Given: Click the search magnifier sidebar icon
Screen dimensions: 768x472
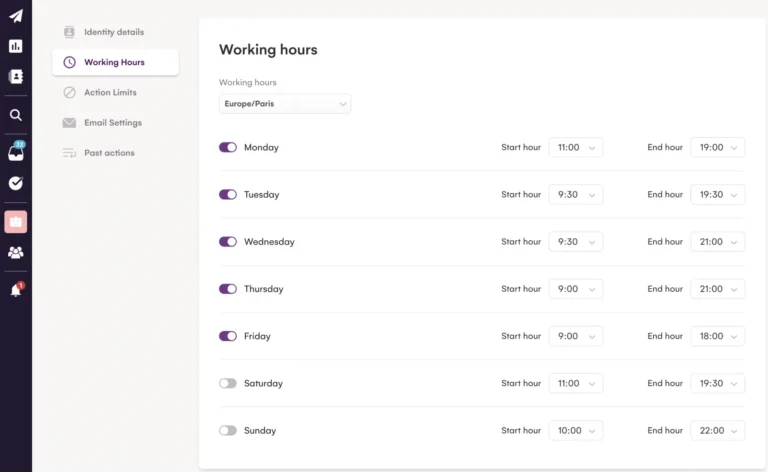Looking at the screenshot, I should 16,115.
